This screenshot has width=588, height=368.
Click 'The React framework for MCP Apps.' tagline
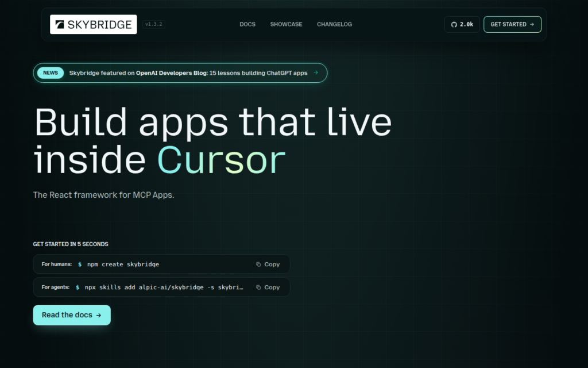[103, 195]
